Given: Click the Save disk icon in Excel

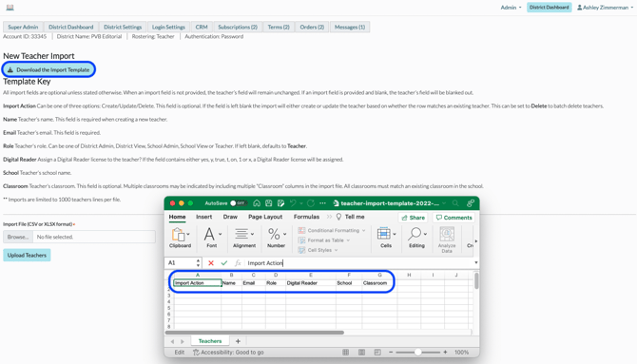Looking at the screenshot, I should pos(268,203).
